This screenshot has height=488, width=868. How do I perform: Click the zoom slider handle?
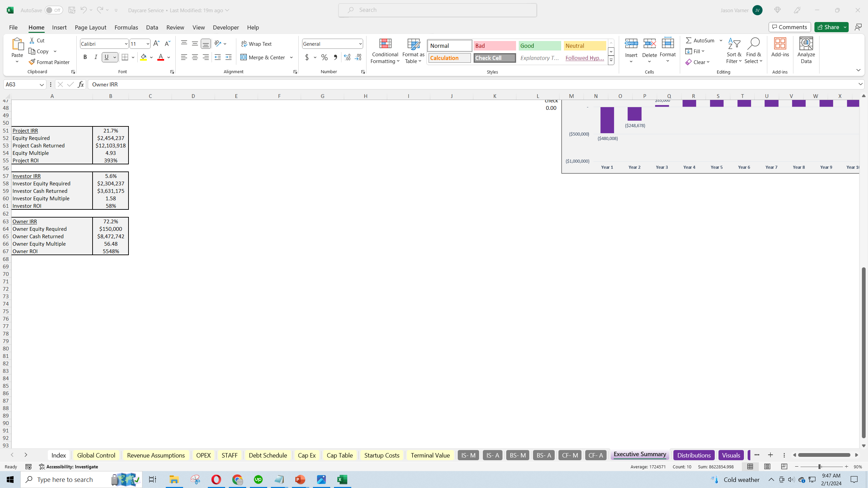coord(819,467)
